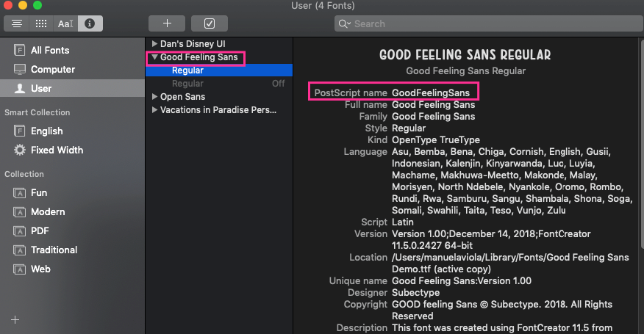Select the disabled Regular style marked Off

[219, 83]
